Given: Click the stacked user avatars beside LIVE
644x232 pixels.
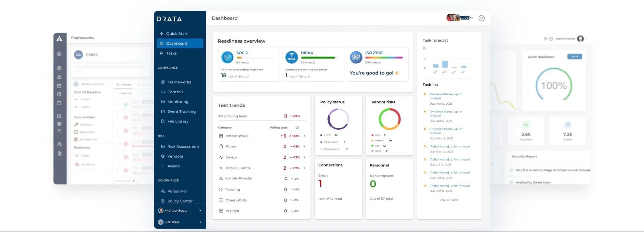Looking at the screenshot, I should (x=453, y=18).
